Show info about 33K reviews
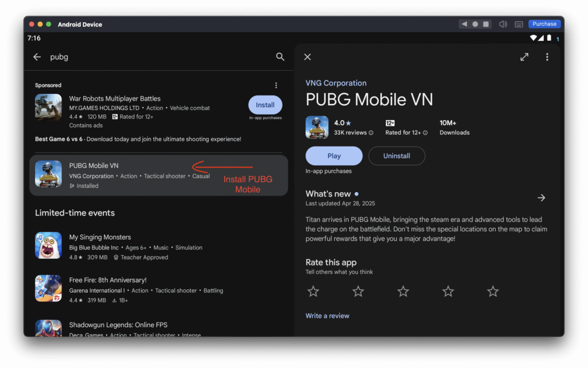Viewport: 588px width, 368px height. point(371,133)
